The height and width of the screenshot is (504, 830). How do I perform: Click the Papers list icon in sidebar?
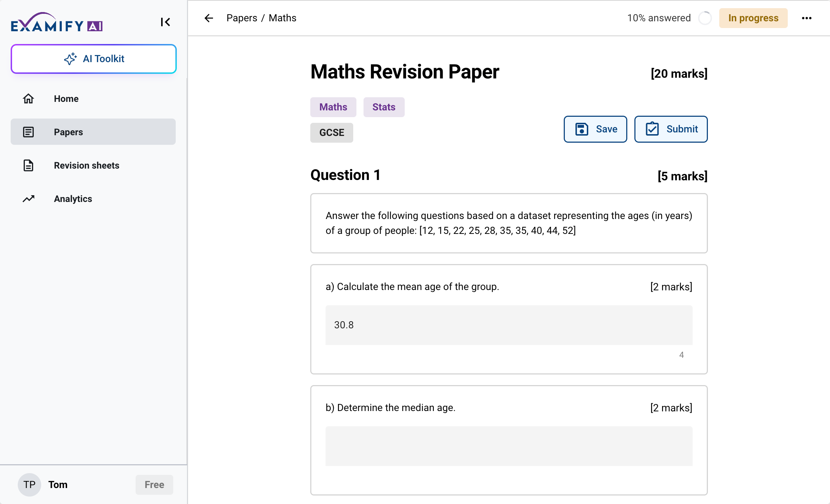click(x=28, y=132)
